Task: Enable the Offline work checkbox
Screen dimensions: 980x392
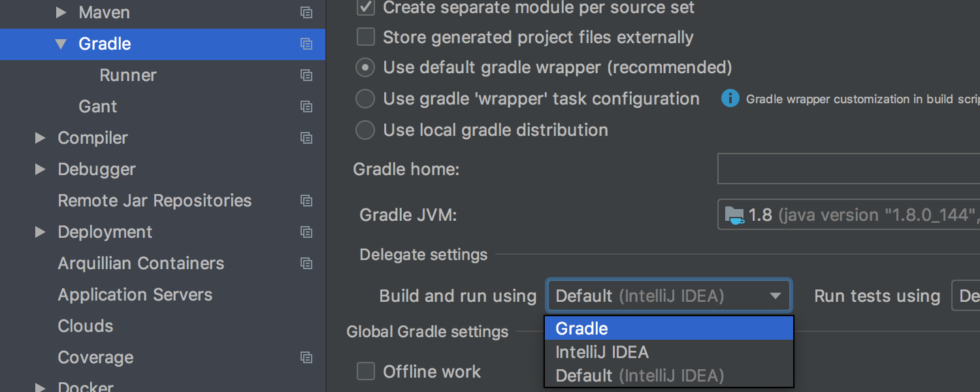Action: click(366, 372)
